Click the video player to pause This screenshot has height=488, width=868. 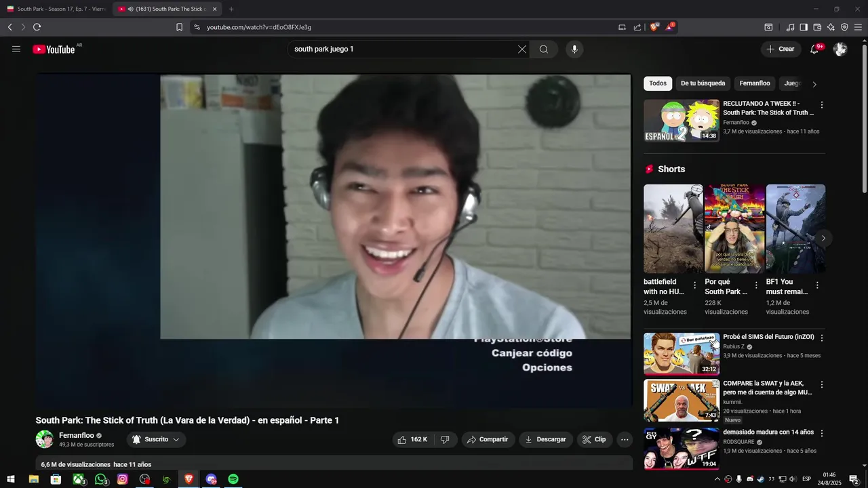(x=334, y=241)
